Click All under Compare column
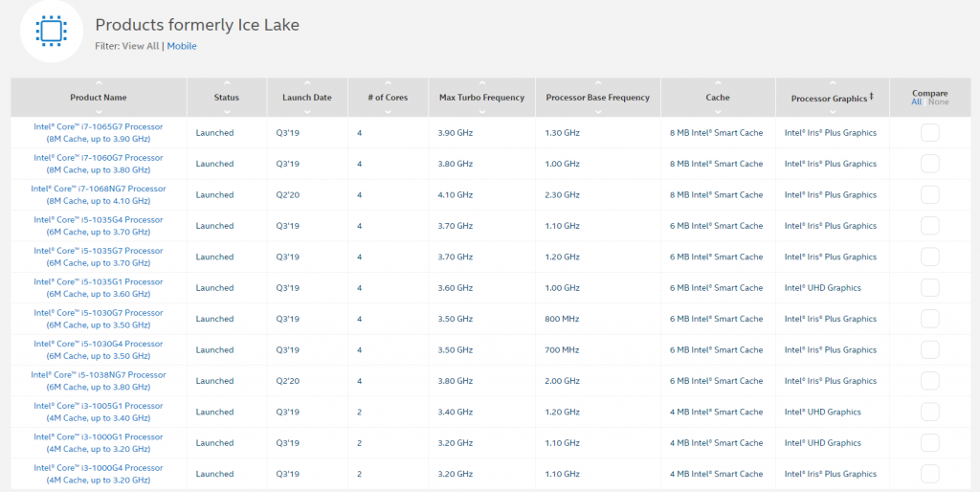 point(916,102)
